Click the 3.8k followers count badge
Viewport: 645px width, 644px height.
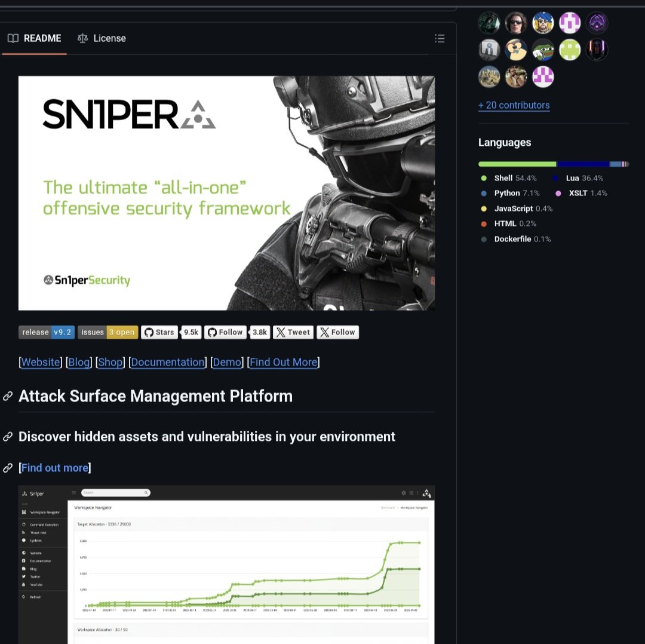point(260,332)
